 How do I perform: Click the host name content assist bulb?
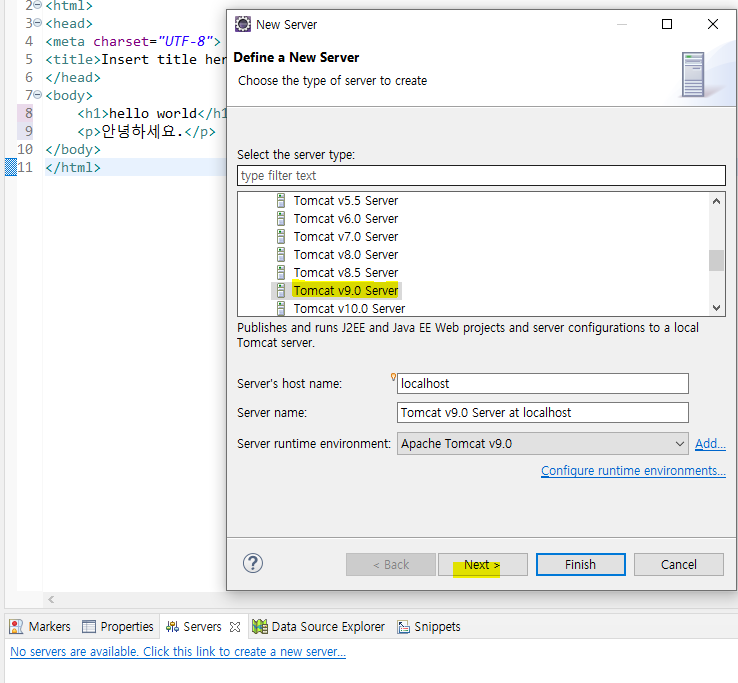coord(393,377)
